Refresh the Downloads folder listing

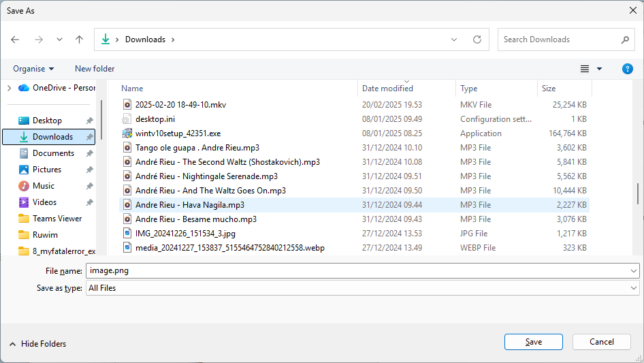tap(477, 40)
